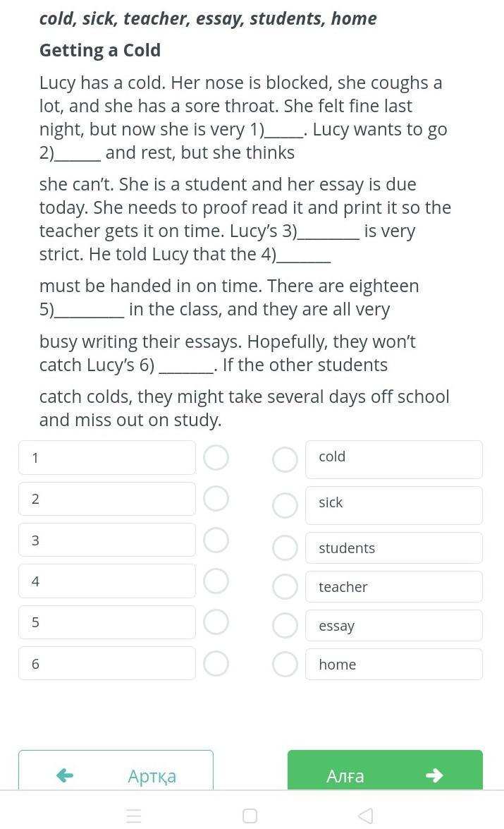Screen dimensions: 504x829
Task: Select the radio circle beside number 4
Action: (216, 581)
